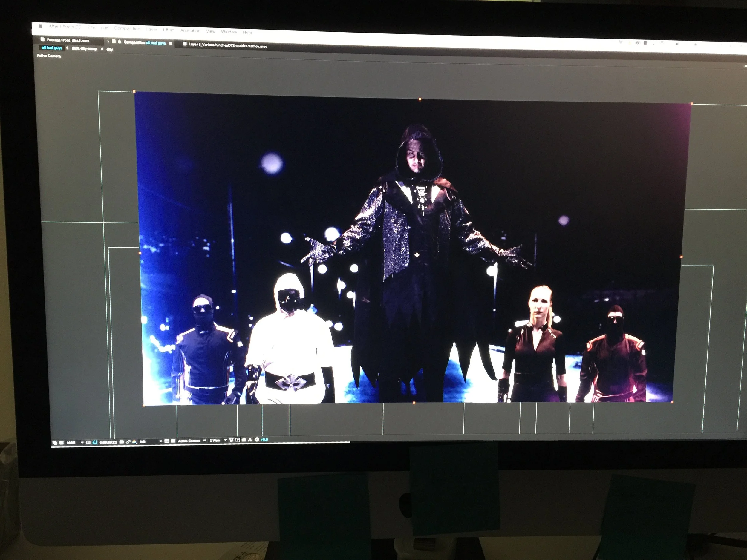747x560 pixels.
Task: Switch to Footage Front_dies2.mov tab
Action: coord(68,40)
